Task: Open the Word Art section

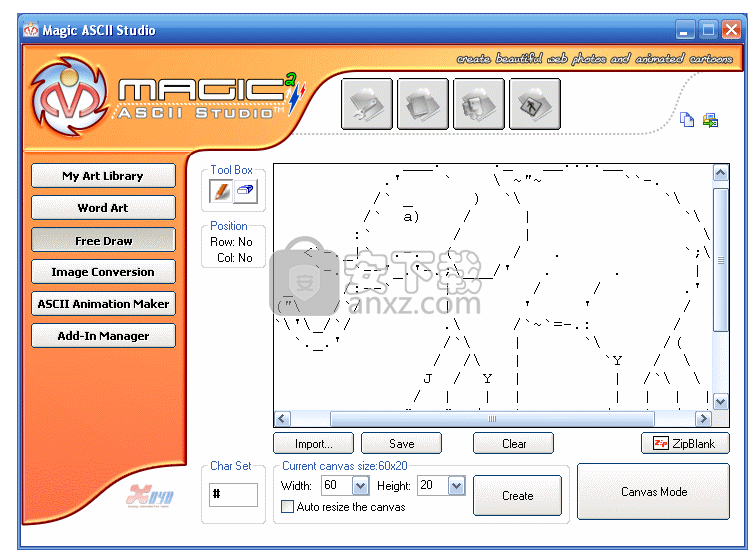Action: pos(103,208)
